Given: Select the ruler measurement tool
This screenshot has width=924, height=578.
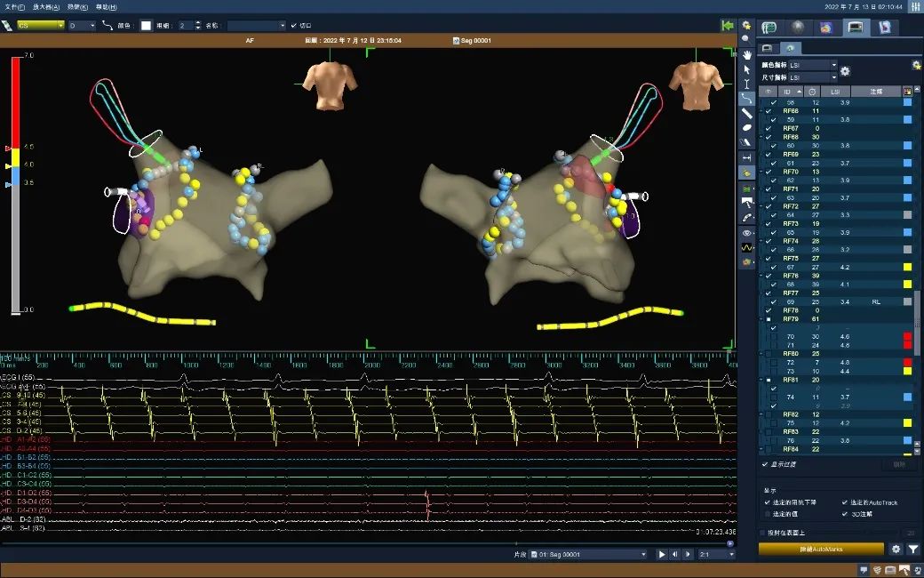Looking at the screenshot, I should pos(746,113).
